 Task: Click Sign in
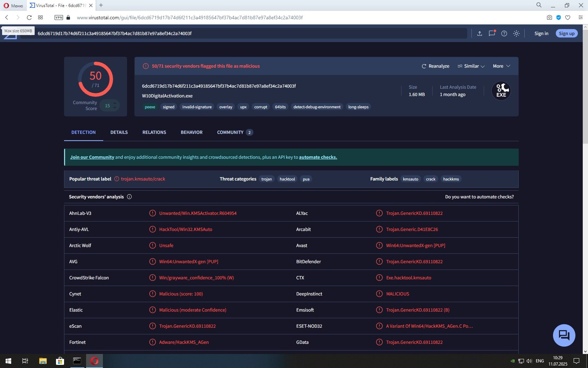click(541, 34)
